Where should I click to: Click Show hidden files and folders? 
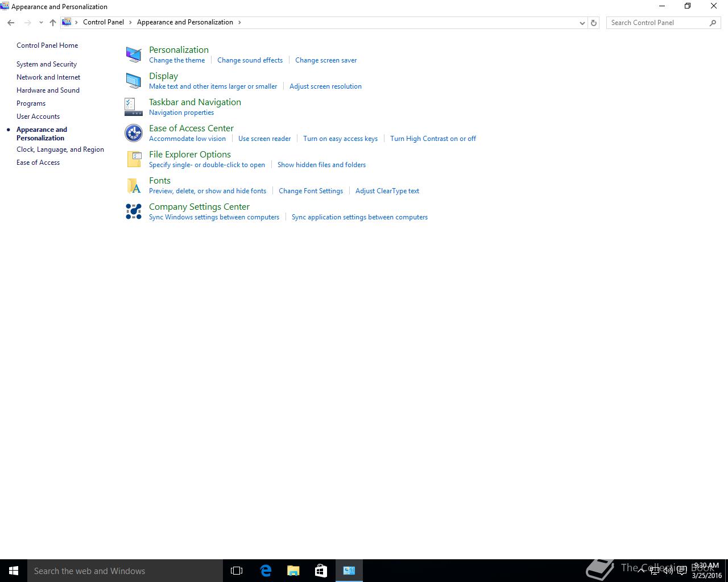point(321,165)
